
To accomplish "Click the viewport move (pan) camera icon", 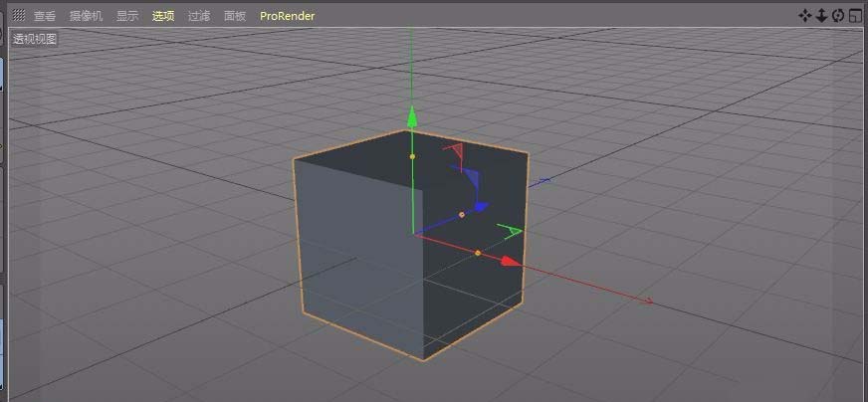I will click(805, 15).
